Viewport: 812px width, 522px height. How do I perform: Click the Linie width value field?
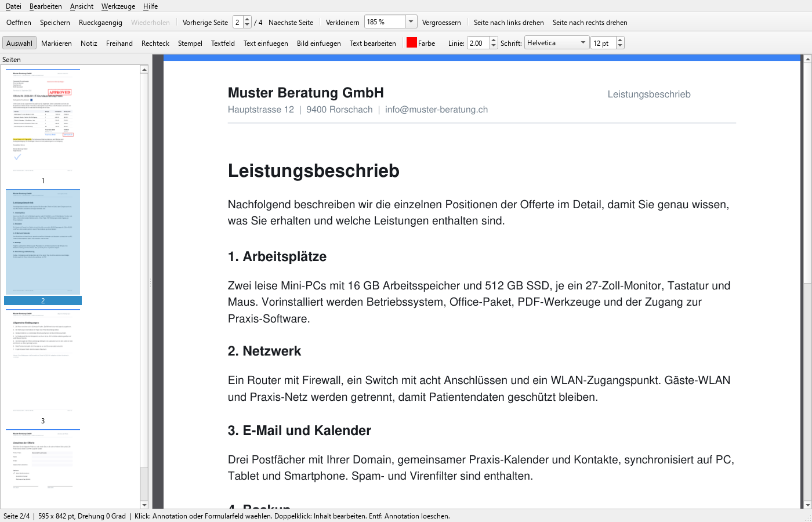(478, 43)
